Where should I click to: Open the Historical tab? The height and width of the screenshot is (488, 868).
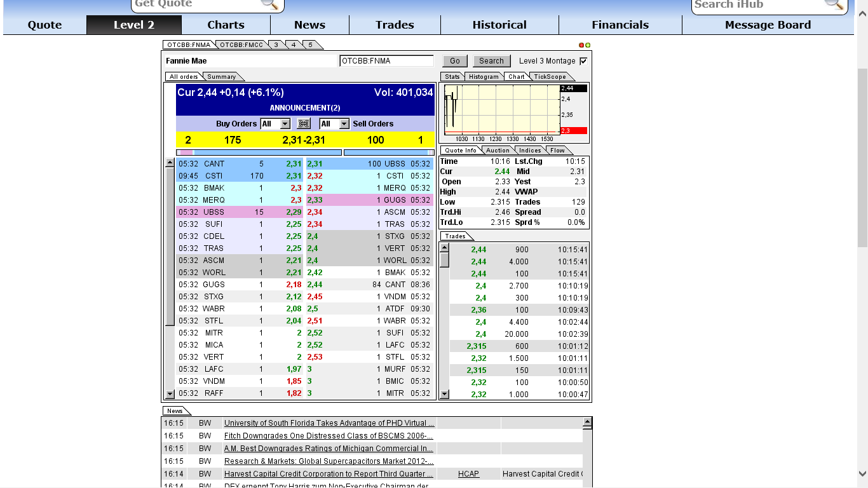(x=499, y=25)
